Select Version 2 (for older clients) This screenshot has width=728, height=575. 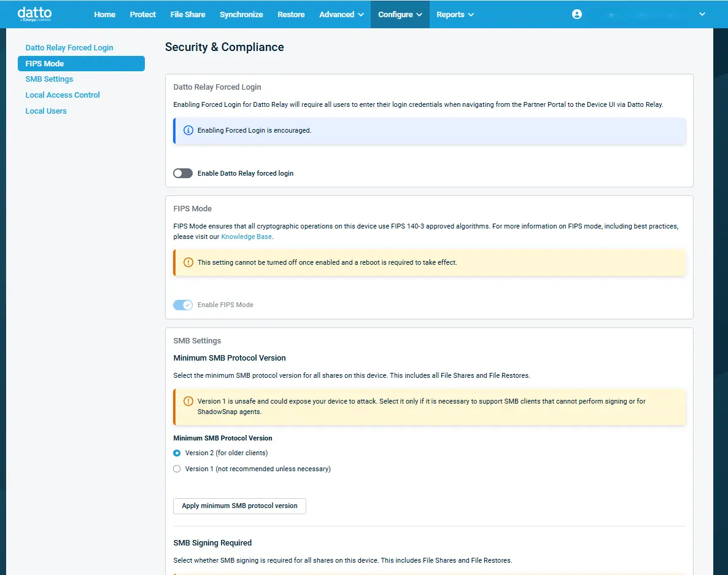177,453
